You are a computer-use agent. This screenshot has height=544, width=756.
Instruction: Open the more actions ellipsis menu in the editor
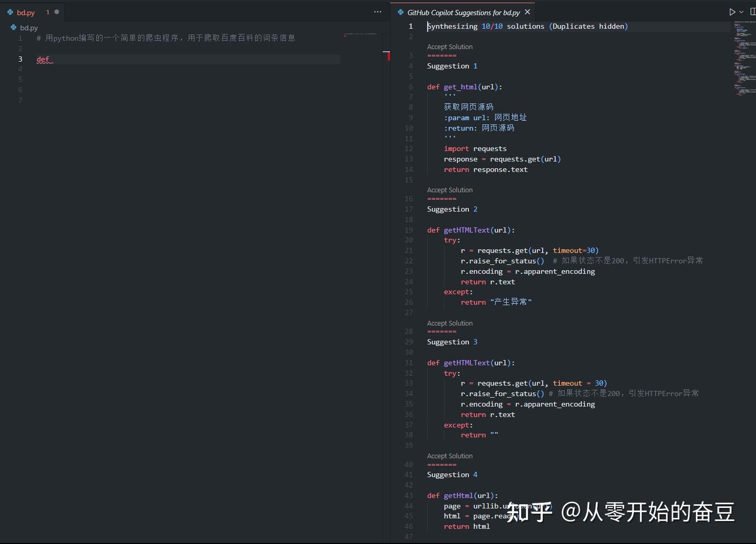(377, 12)
